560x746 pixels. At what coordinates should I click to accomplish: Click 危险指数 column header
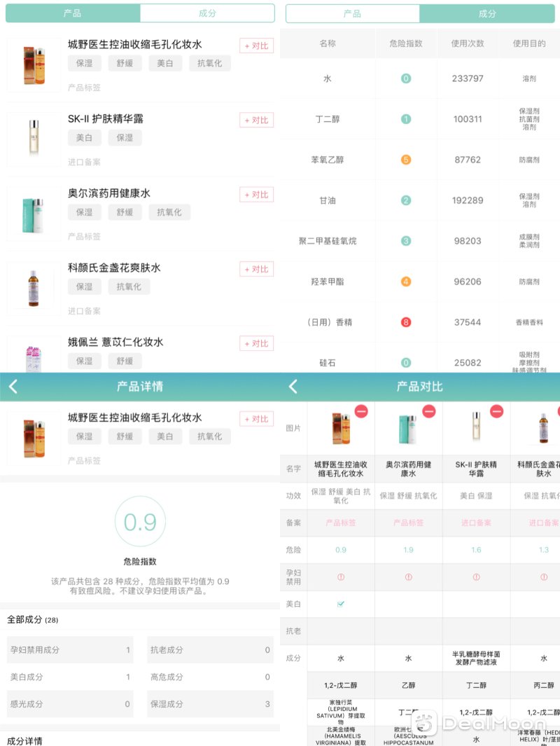click(406, 43)
